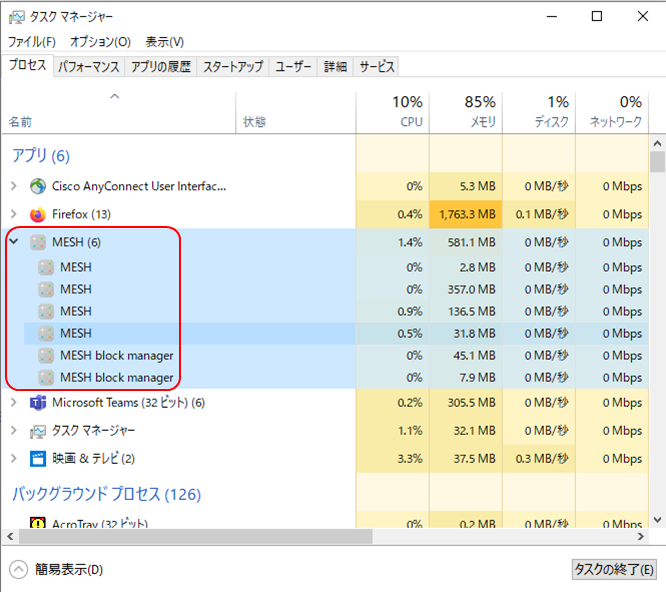Viewport: 666px width, 592px height.
Task: Click the Task Manager title bar icon
Action: [x=17, y=17]
